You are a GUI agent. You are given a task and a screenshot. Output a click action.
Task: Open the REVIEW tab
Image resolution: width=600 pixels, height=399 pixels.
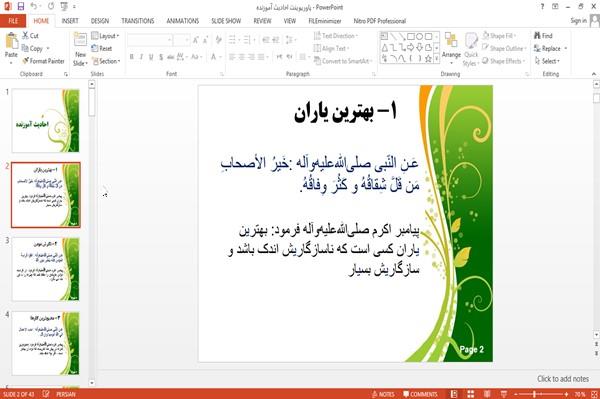coord(262,21)
